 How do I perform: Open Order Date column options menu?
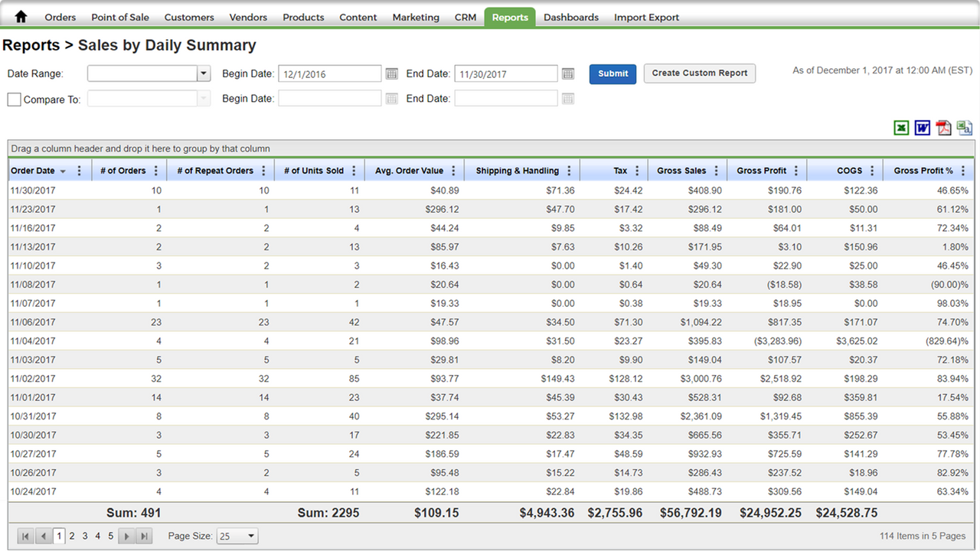coord(79,171)
